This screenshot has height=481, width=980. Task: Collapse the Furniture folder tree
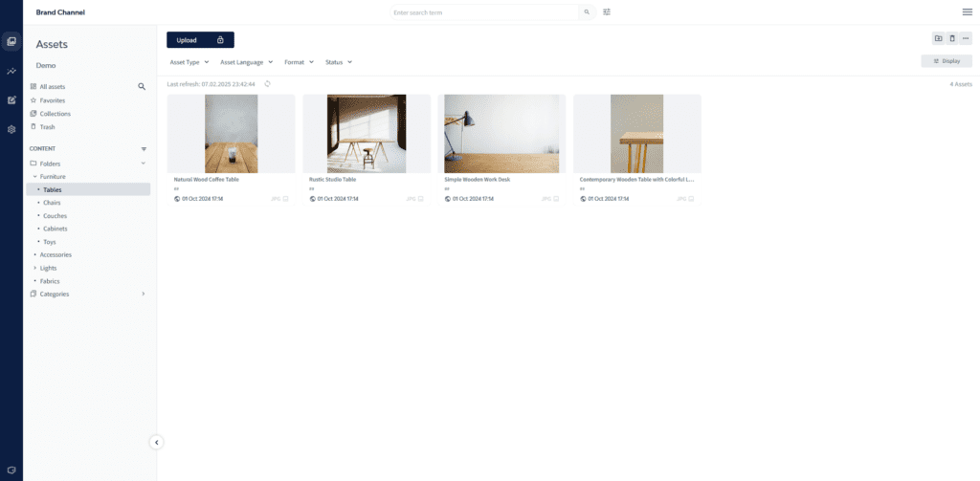(x=35, y=177)
